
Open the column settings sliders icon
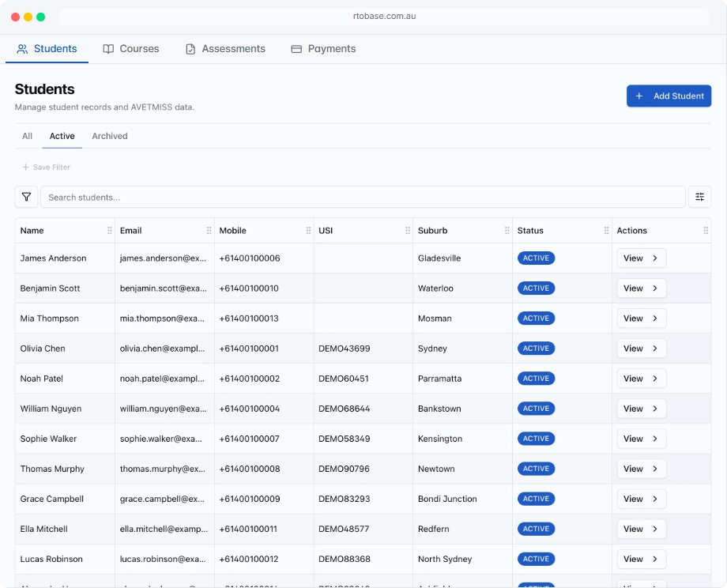[x=699, y=197]
